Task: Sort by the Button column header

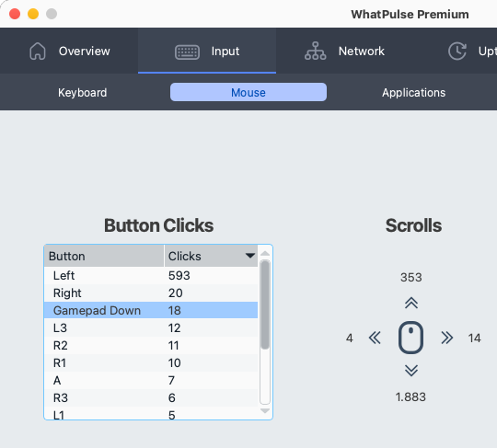Action: (x=104, y=256)
